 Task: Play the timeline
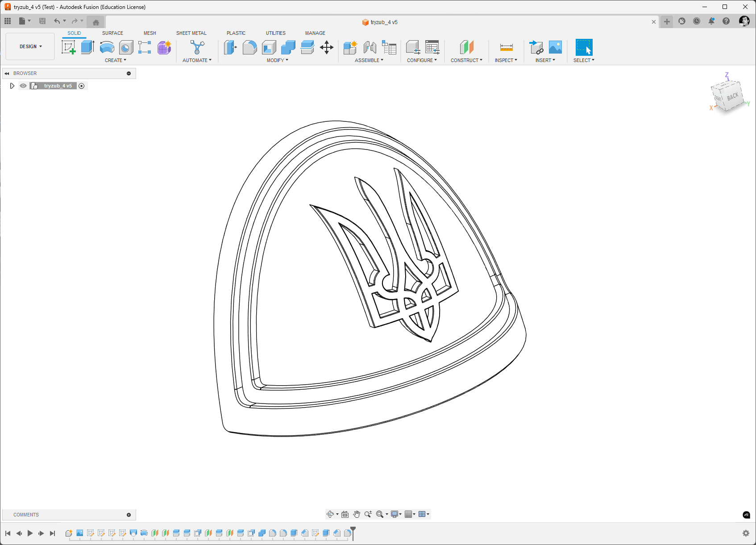[30, 533]
